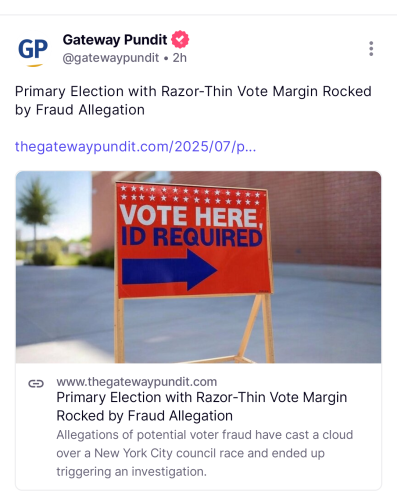This screenshot has height=500, width=397.
Task: Click the VOTE HERE text in the image
Action: coord(190,216)
